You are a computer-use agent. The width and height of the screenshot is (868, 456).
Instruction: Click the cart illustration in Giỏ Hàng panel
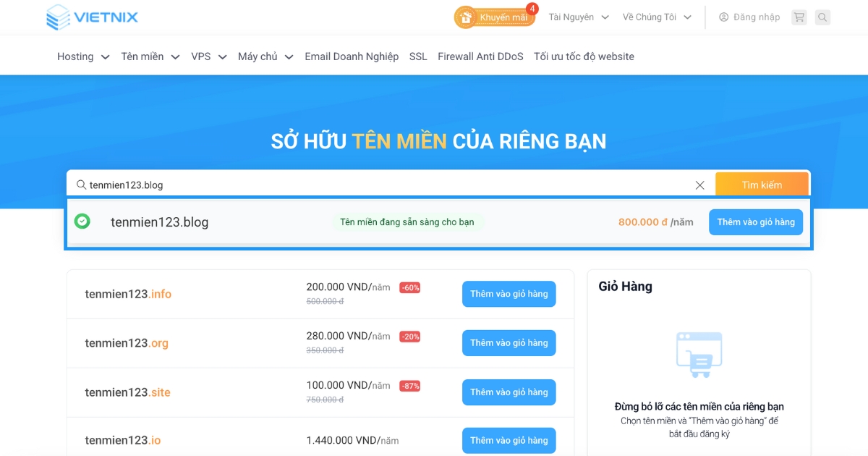coord(699,355)
